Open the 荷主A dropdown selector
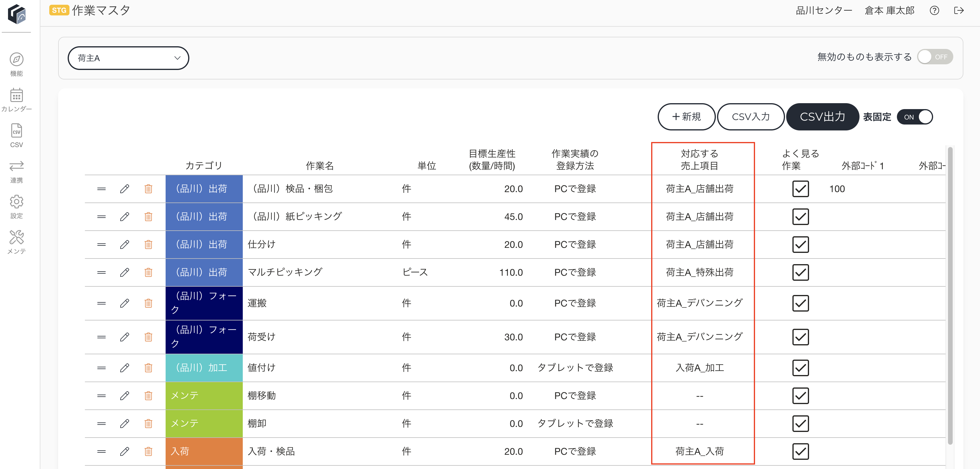This screenshot has height=469, width=980. [128, 58]
